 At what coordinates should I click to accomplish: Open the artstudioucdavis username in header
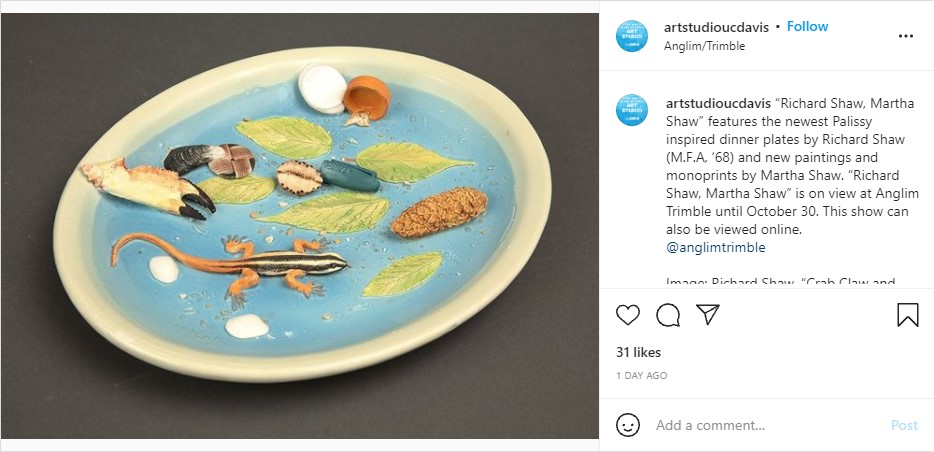(719, 27)
